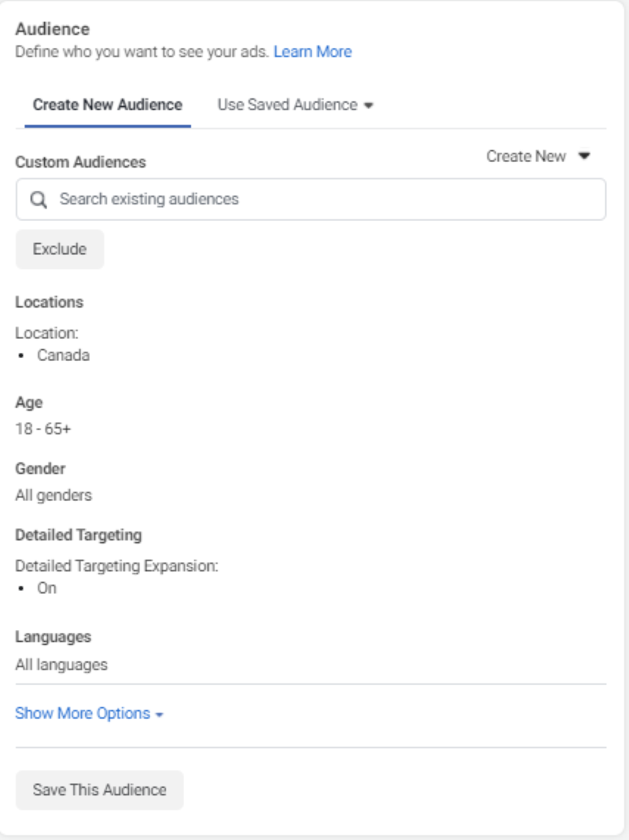
Task: Click Save This Audience button
Action: click(100, 790)
